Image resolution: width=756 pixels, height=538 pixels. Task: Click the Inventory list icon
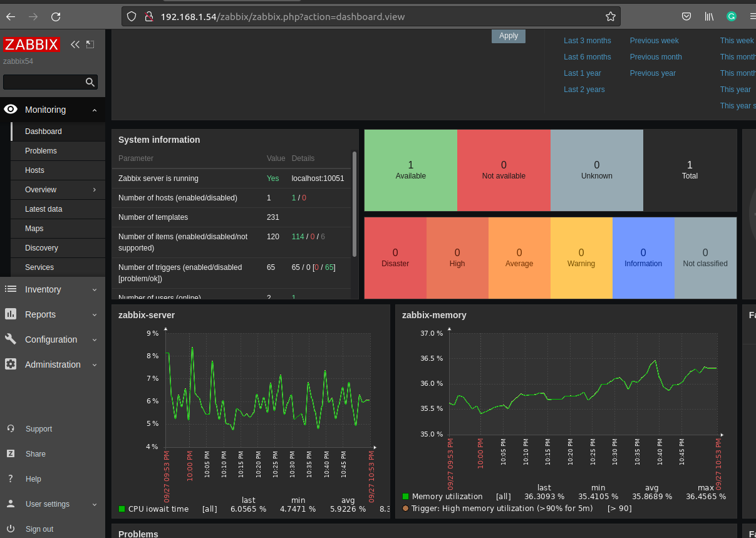tap(11, 289)
